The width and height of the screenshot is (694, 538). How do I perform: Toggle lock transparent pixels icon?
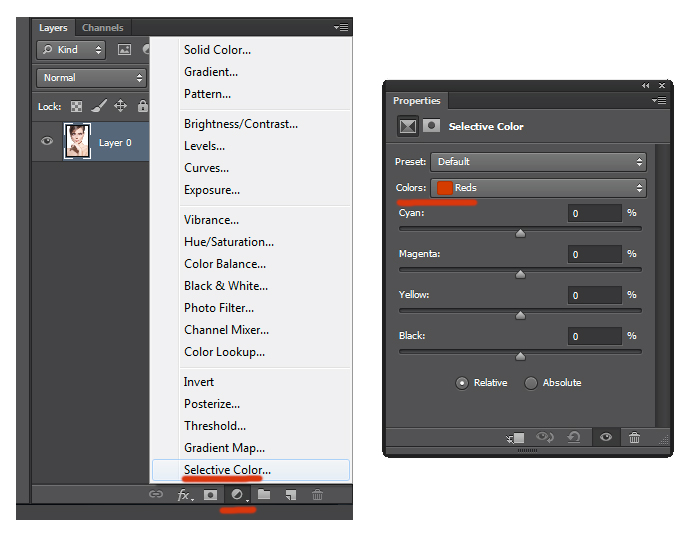77,106
